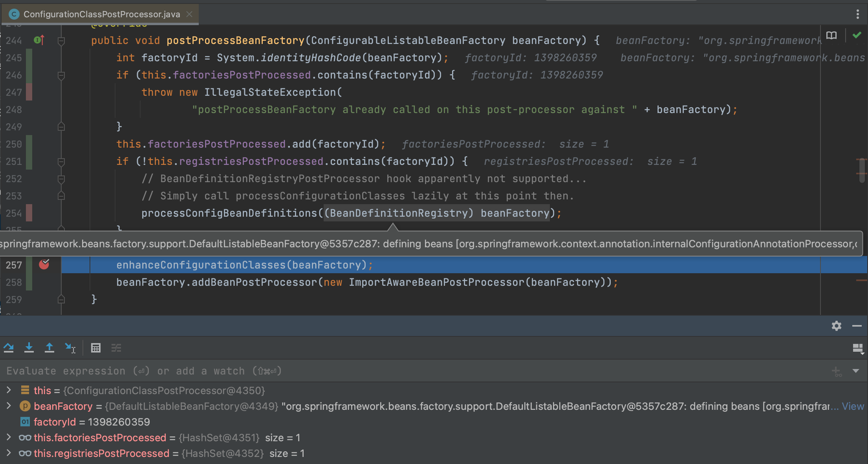Expand this.registriesPostProcessed watch entry

coord(9,453)
